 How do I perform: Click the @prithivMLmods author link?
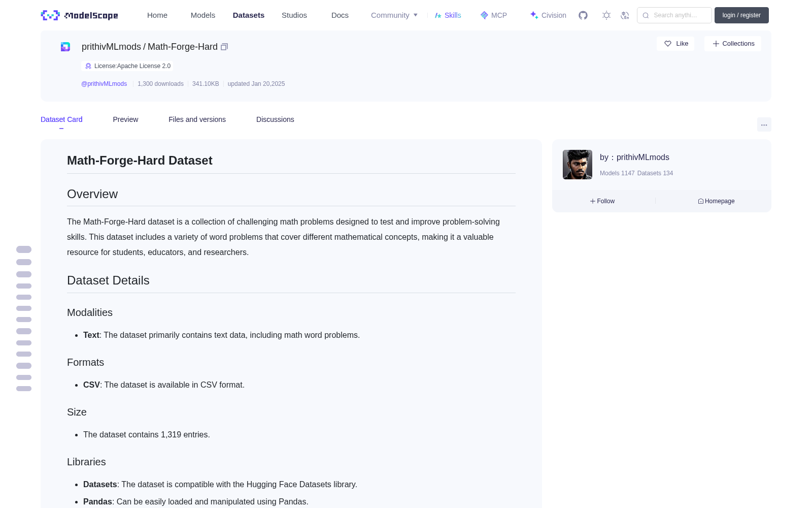(104, 84)
